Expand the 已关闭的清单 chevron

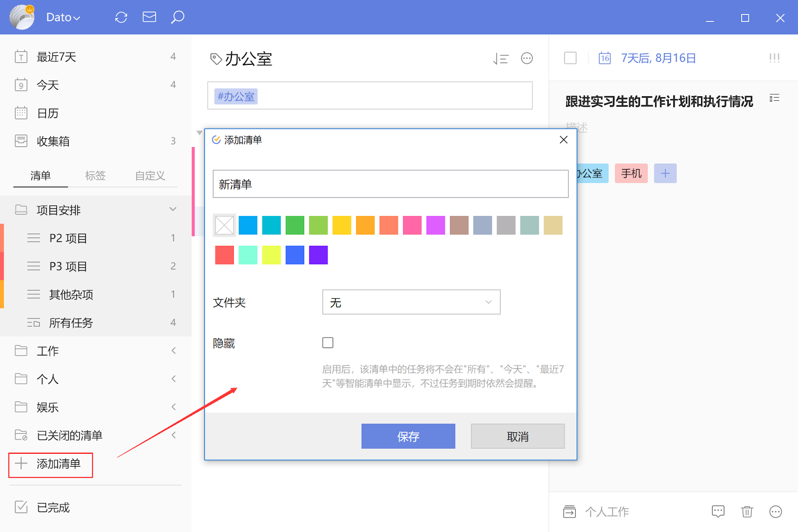(x=173, y=435)
